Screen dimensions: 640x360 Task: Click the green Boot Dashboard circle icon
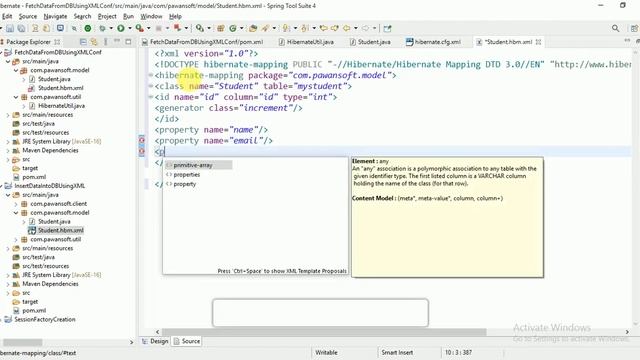(x=88, y=28)
